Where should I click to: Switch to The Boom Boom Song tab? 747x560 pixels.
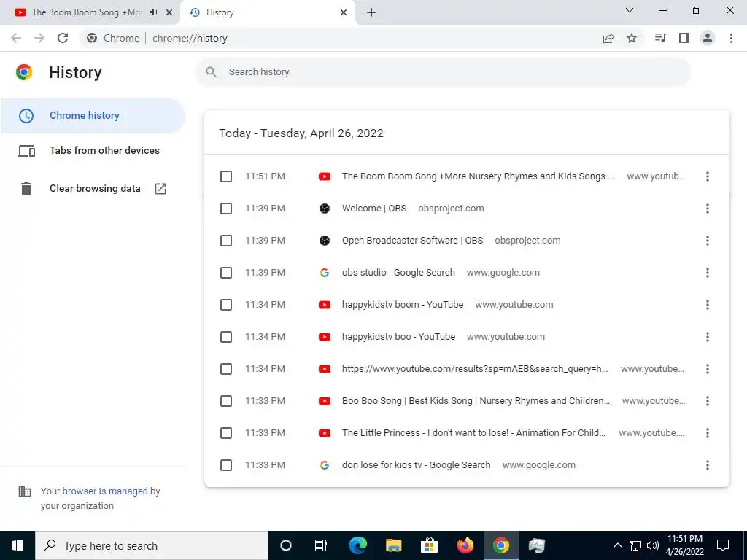[x=89, y=12]
